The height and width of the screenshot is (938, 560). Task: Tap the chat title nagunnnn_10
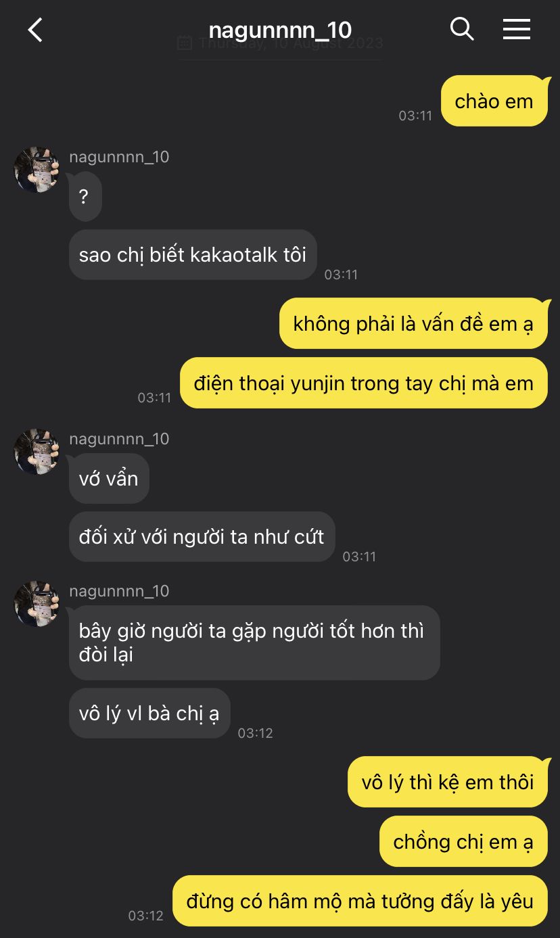click(x=280, y=30)
